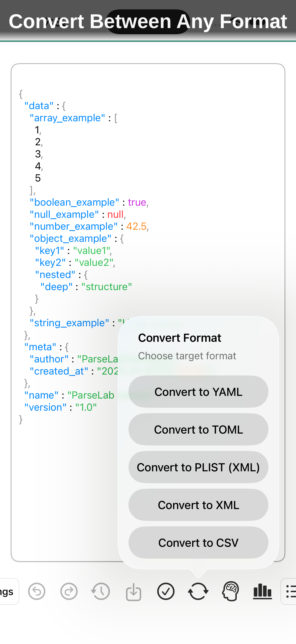Open the export/share icon
Viewport: 296px width, 644px height.
pyautogui.click(x=134, y=591)
